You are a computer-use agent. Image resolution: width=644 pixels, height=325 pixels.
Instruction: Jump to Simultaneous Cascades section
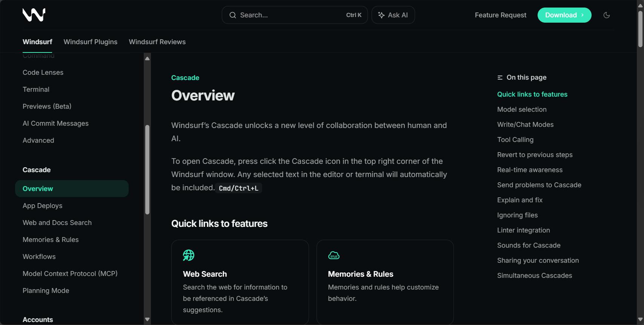535,276
